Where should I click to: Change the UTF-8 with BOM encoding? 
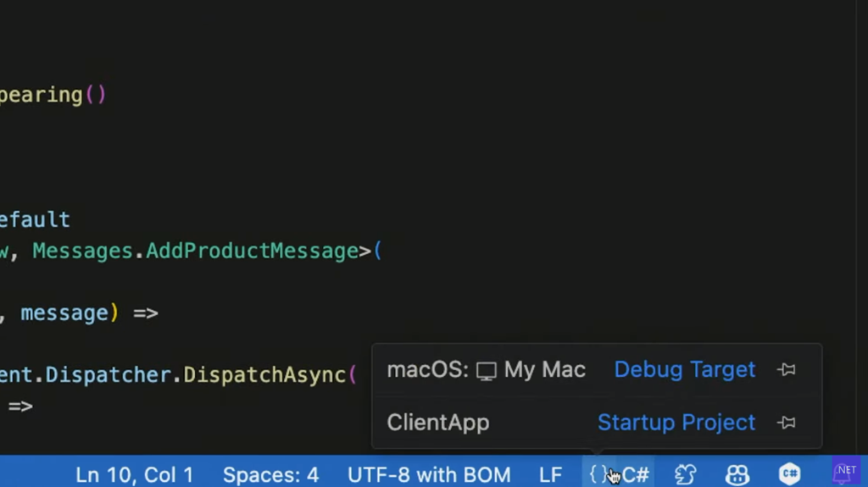[x=429, y=474]
